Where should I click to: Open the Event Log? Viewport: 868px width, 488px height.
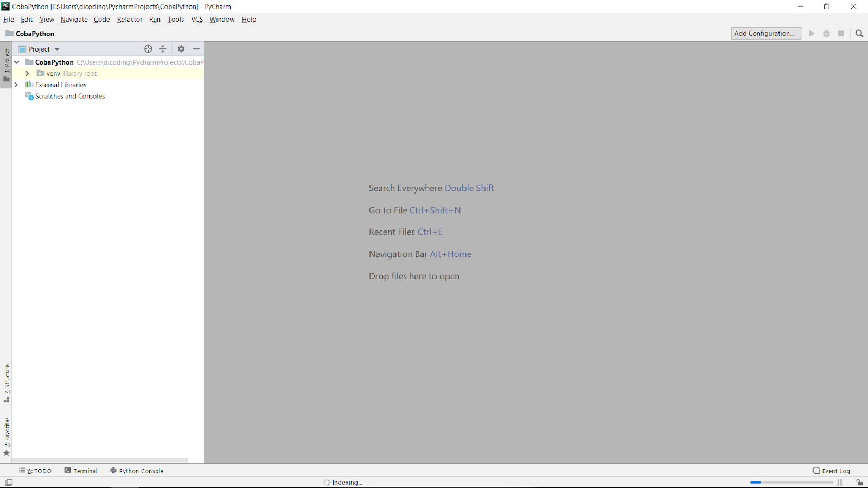pos(831,471)
